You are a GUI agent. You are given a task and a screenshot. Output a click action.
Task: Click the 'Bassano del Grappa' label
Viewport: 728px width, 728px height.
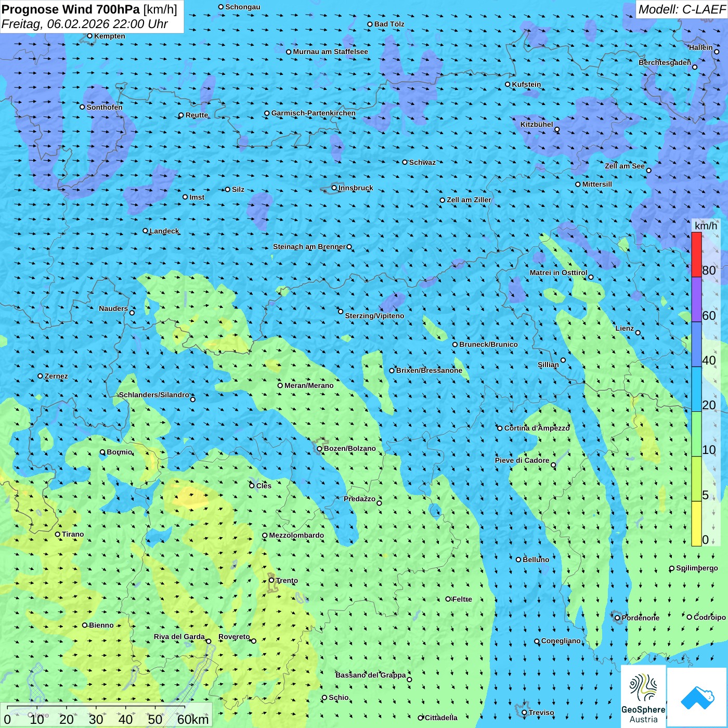[x=371, y=675]
